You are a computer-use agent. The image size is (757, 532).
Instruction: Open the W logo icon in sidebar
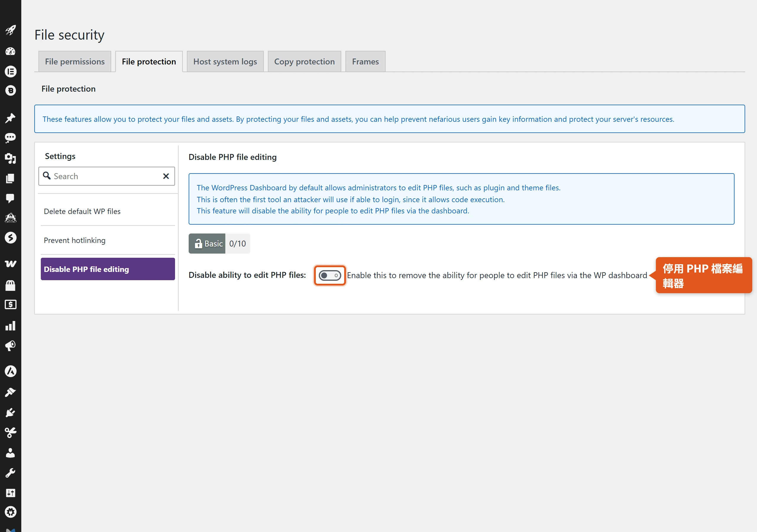click(x=11, y=264)
